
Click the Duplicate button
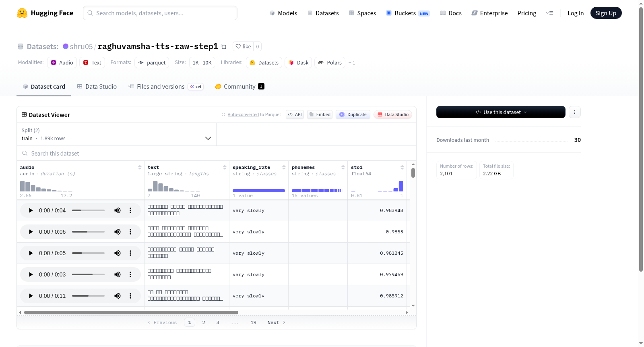tap(353, 114)
